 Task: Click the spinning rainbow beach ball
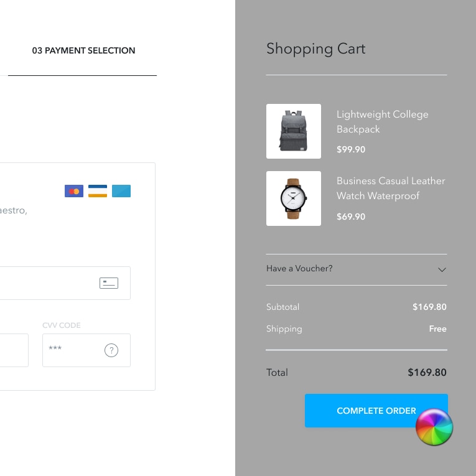(434, 427)
